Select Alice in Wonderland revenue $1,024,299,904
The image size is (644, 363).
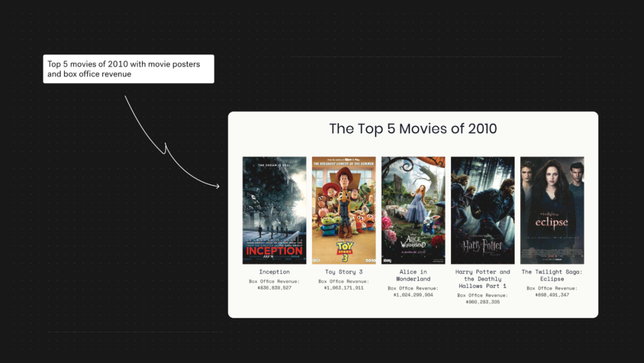coord(413,295)
